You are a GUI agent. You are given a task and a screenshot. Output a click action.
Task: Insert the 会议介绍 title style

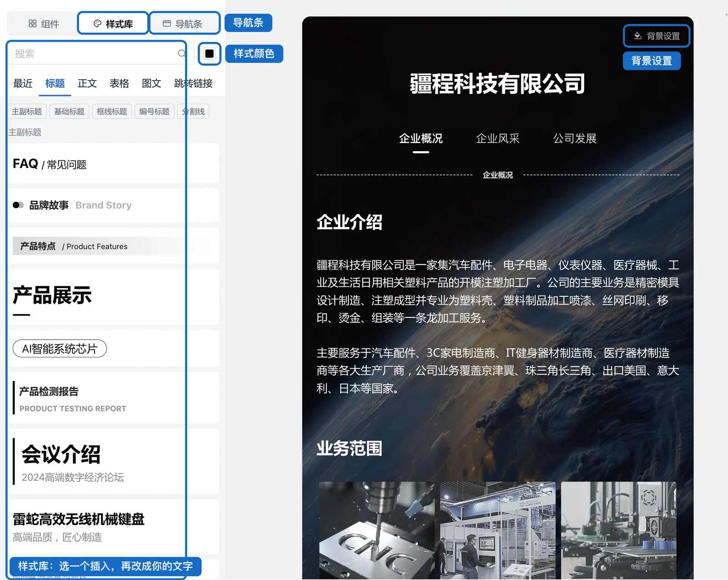[113, 462]
